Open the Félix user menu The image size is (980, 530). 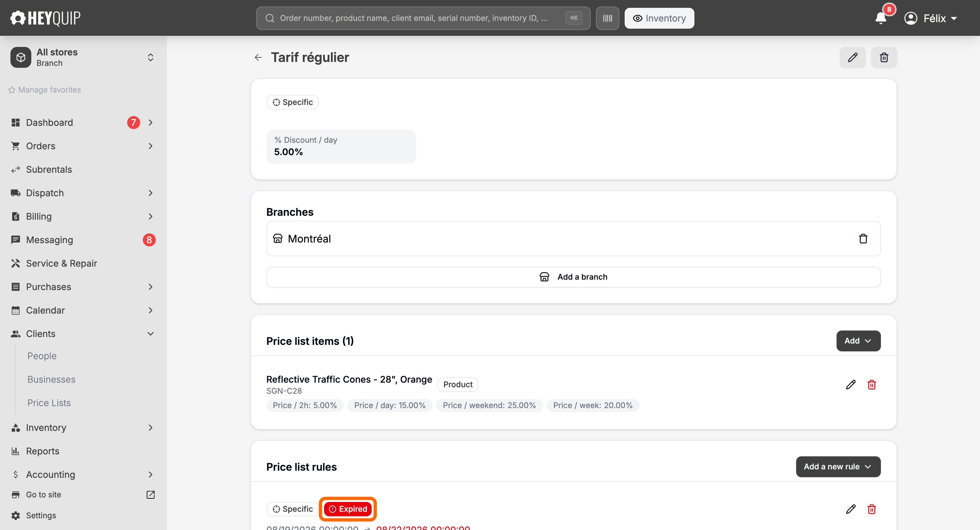(930, 18)
